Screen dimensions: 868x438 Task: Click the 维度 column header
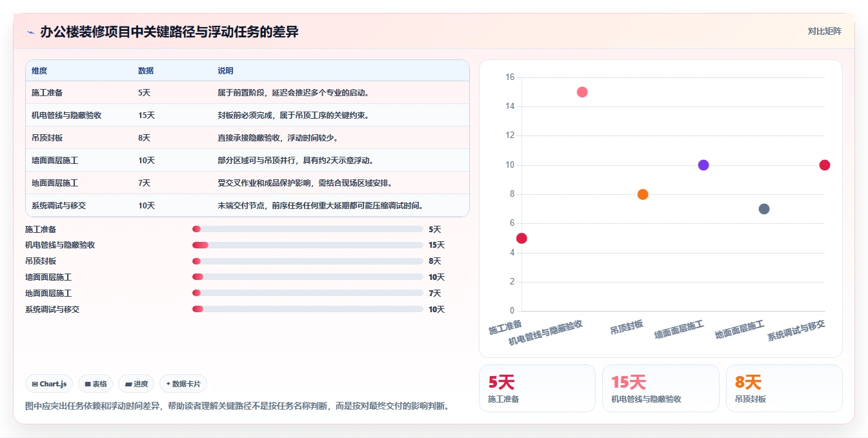(x=39, y=71)
